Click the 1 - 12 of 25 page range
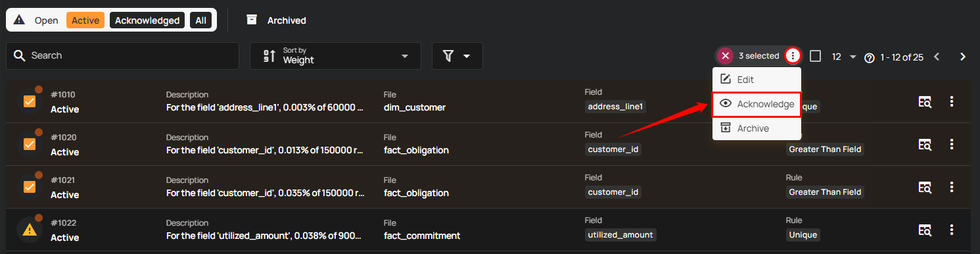 [x=902, y=57]
